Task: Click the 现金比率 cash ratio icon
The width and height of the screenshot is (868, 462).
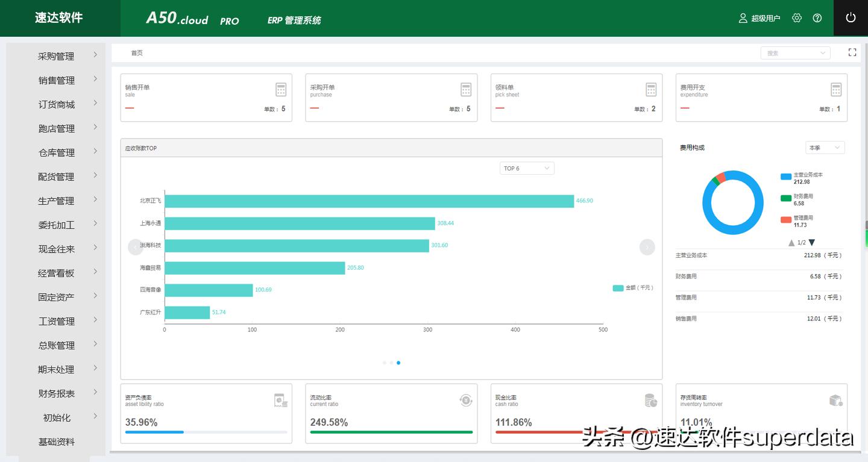Action: point(650,399)
